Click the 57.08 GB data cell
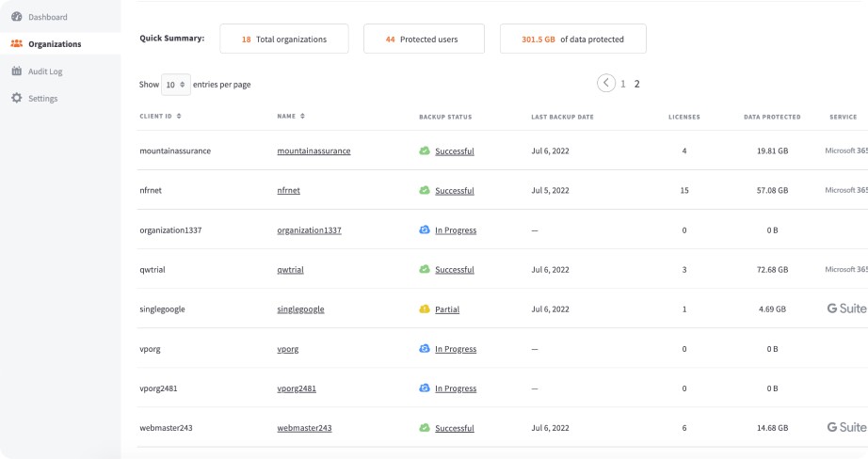 click(772, 190)
